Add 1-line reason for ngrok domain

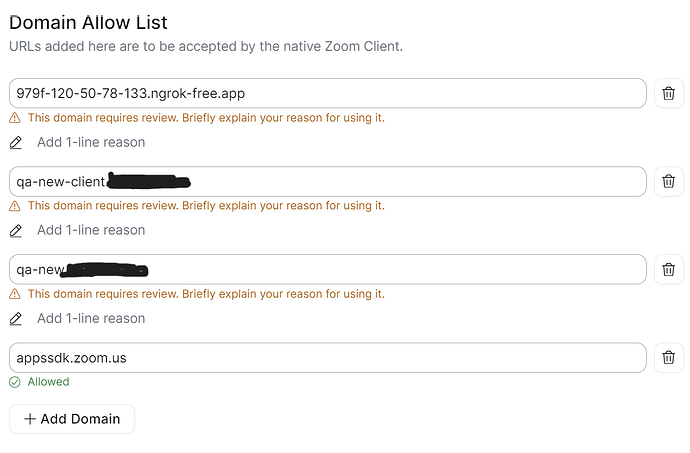pyautogui.click(x=91, y=143)
